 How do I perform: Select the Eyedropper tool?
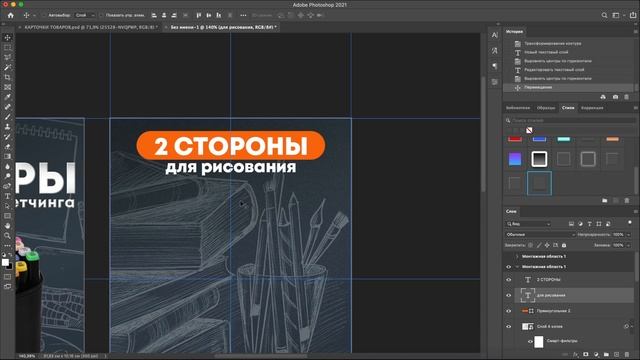pos(7,97)
